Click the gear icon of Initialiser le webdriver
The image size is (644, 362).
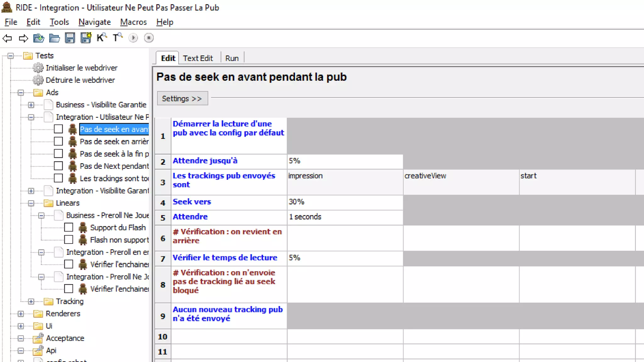[x=38, y=68]
